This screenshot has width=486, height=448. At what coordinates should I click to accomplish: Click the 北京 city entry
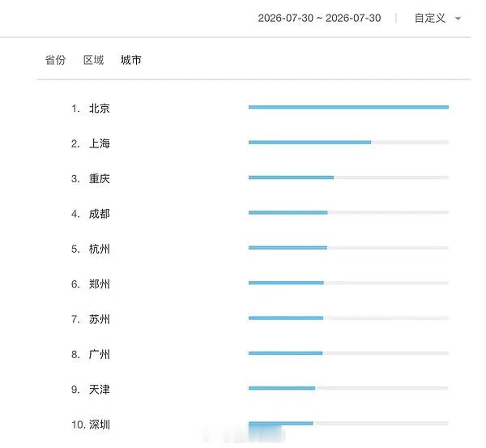pyautogui.click(x=100, y=109)
